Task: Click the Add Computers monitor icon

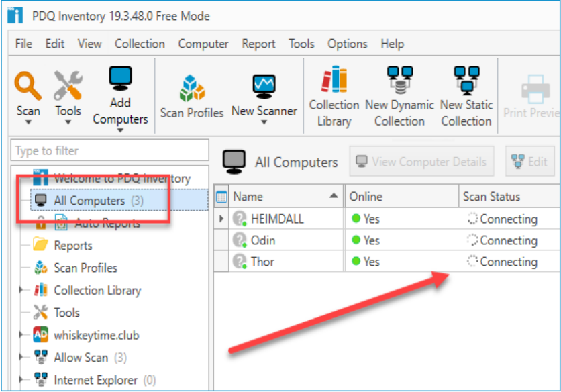Action: coord(120,79)
